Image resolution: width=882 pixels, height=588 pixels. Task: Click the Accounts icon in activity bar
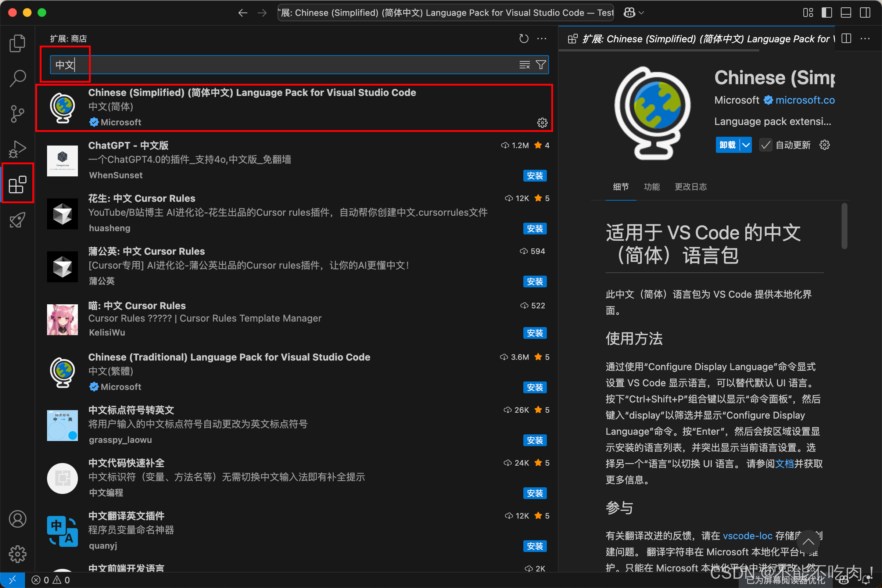[17, 519]
